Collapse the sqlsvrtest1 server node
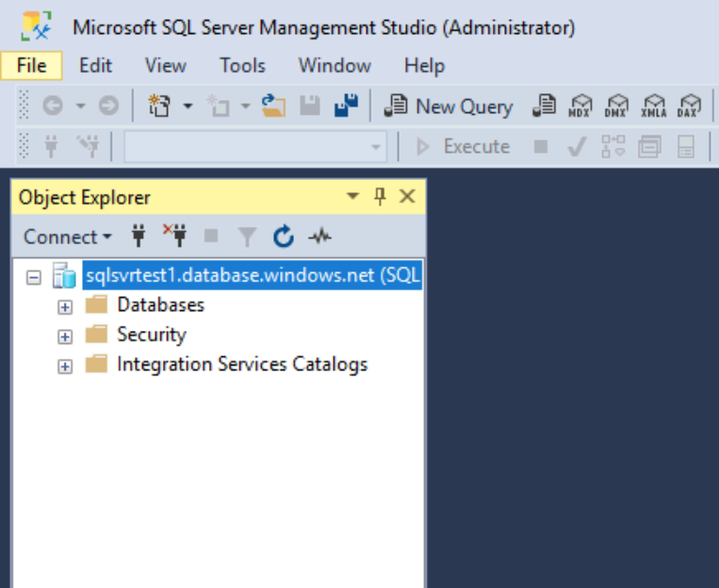 point(34,277)
